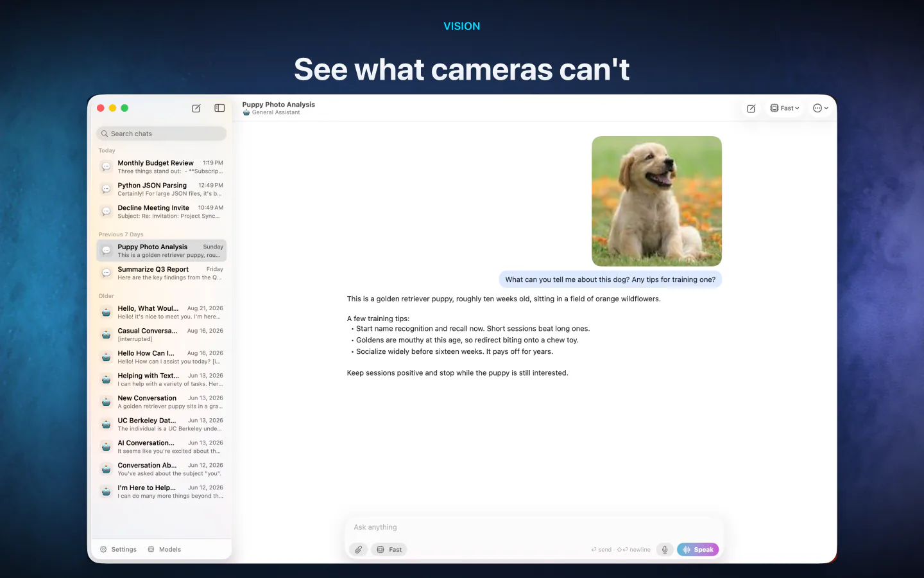Click the Ask anything message input

(534, 527)
